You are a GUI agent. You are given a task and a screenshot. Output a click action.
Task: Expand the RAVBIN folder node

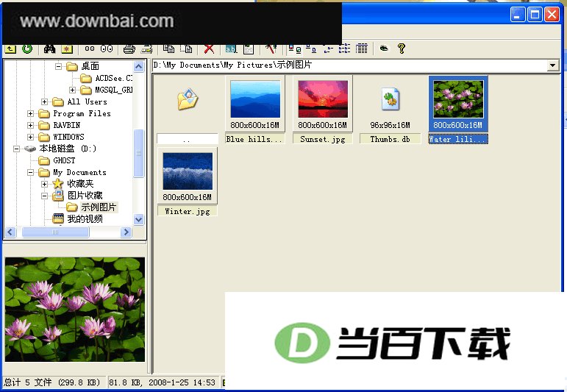click(30, 125)
